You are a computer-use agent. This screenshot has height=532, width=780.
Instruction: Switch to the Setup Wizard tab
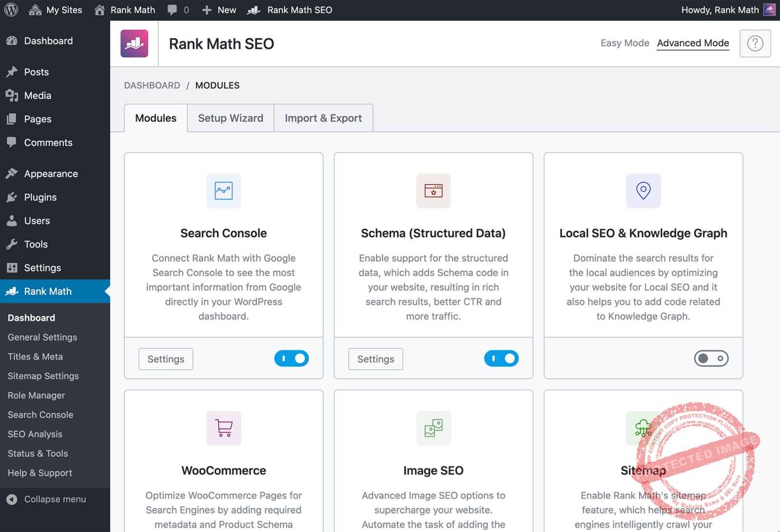coord(231,118)
